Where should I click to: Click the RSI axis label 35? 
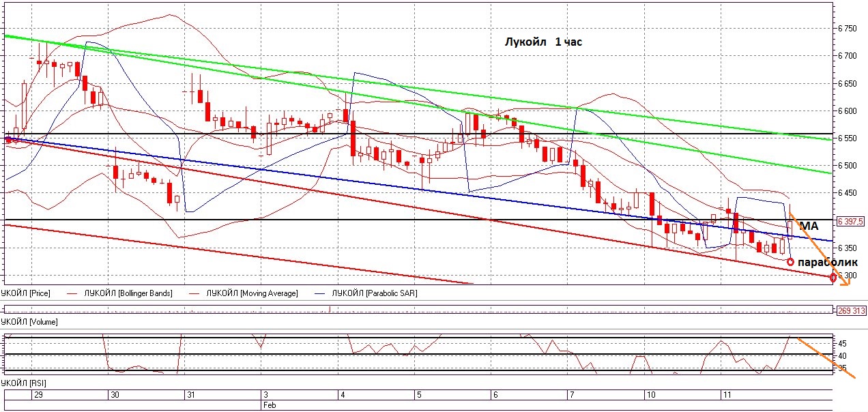click(842, 368)
